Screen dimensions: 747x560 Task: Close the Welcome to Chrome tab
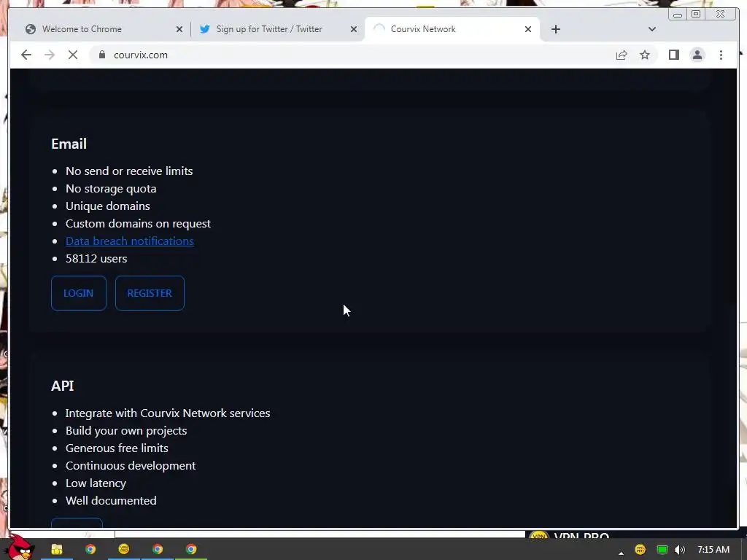(179, 29)
